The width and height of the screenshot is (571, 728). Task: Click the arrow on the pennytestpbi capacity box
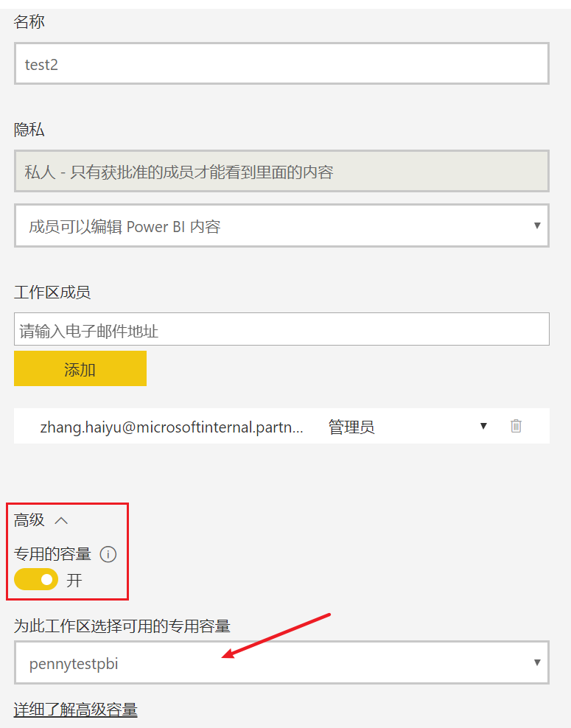[x=537, y=663]
